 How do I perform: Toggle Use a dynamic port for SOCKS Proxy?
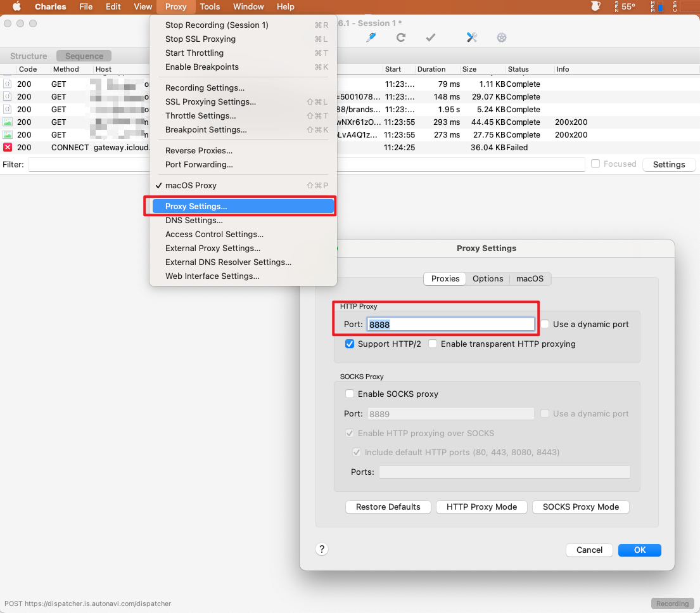tap(545, 413)
